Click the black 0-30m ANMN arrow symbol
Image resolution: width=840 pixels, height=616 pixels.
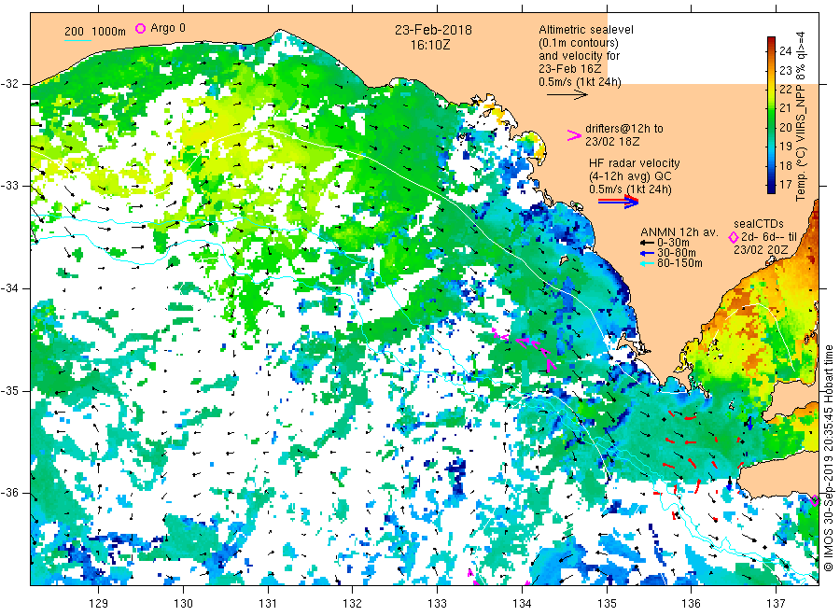tap(647, 243)
